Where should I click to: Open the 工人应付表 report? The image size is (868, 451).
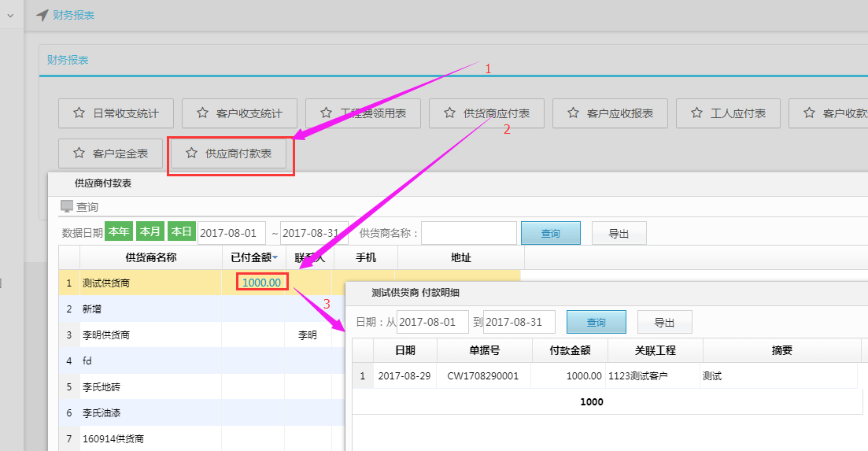point(727,113)
